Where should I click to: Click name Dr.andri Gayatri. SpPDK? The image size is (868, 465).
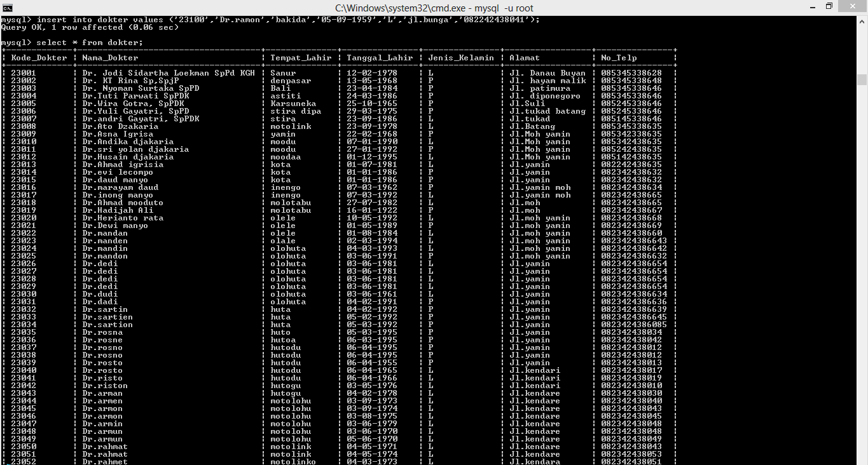(141, 119)
